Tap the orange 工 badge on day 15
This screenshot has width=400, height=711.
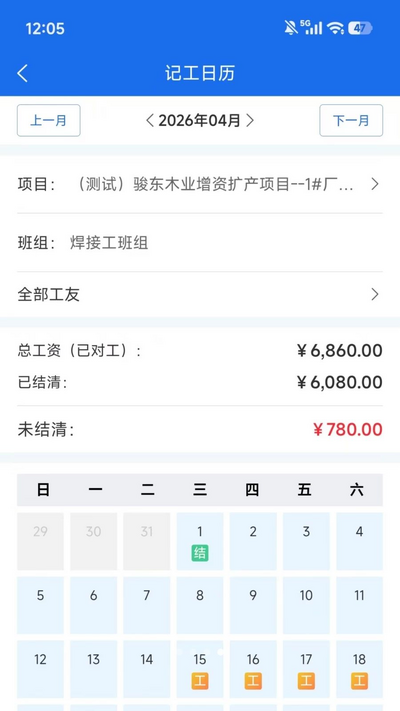click(x=200, y=681)
